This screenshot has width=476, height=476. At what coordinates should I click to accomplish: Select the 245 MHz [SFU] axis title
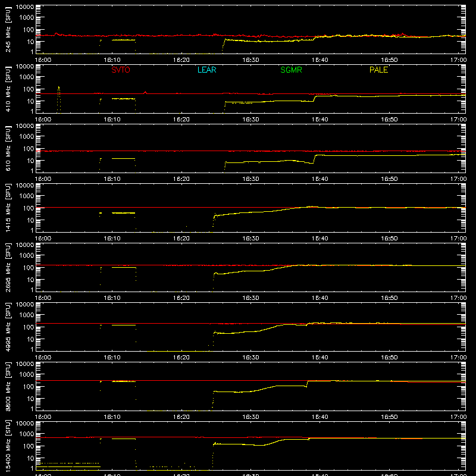tap(8, 30)
